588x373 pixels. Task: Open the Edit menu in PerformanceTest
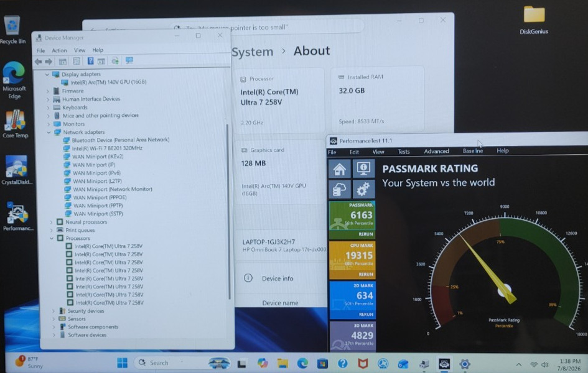tap(354, 152)
